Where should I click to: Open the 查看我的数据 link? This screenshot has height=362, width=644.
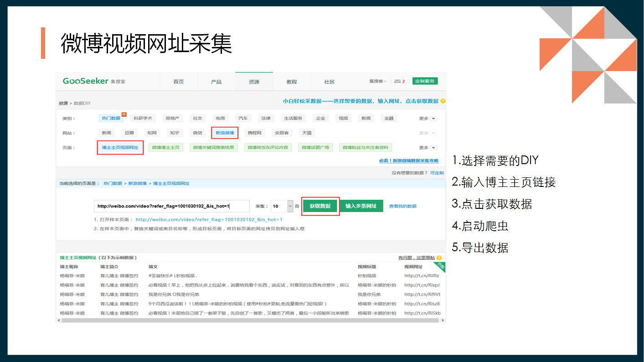coord(402,207)
